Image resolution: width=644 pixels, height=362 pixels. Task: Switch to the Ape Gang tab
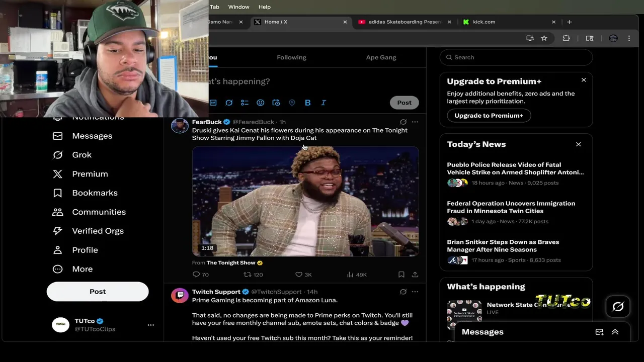[x=381, y=57]
